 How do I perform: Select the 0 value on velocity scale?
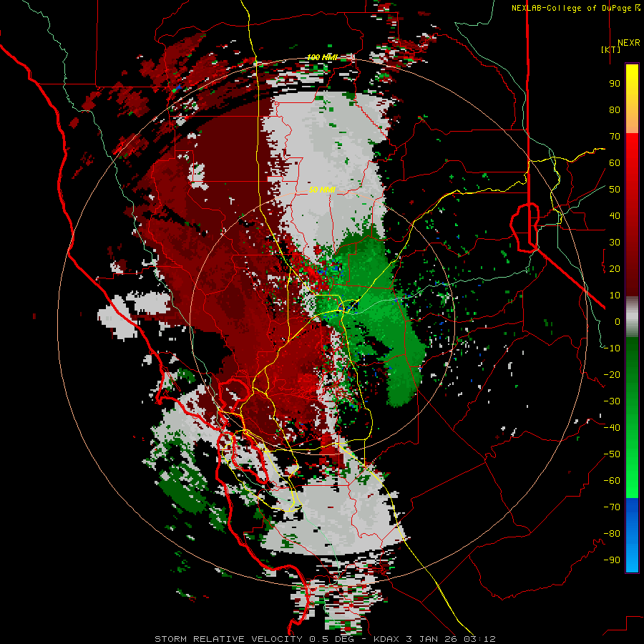(618, 322)
